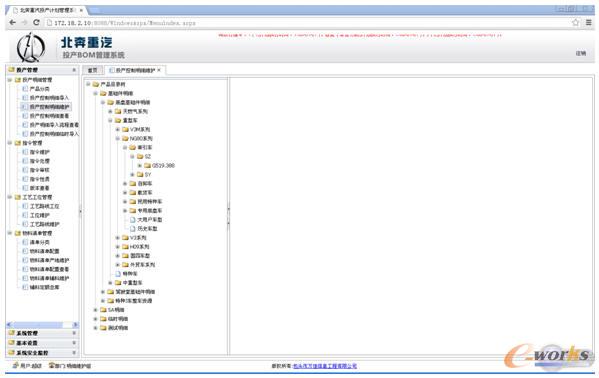599x378 pixels.
Task: Click the 北奔重汽 logo in header
Action: [31, 47]
